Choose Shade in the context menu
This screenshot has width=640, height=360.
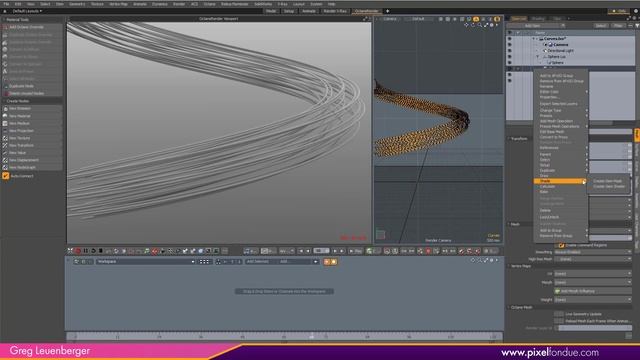[560, 181]
